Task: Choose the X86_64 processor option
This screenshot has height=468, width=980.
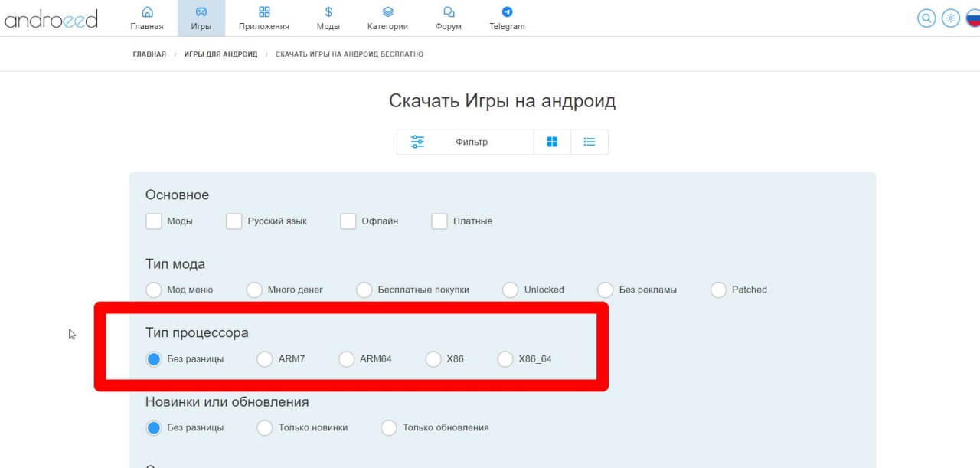Action: pos(505,359)
